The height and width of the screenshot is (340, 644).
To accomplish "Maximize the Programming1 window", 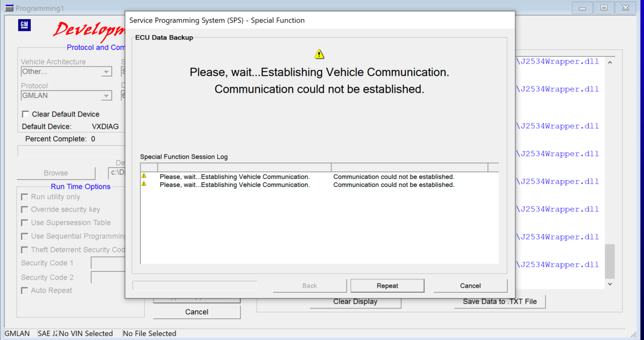I will coord(604,8).
